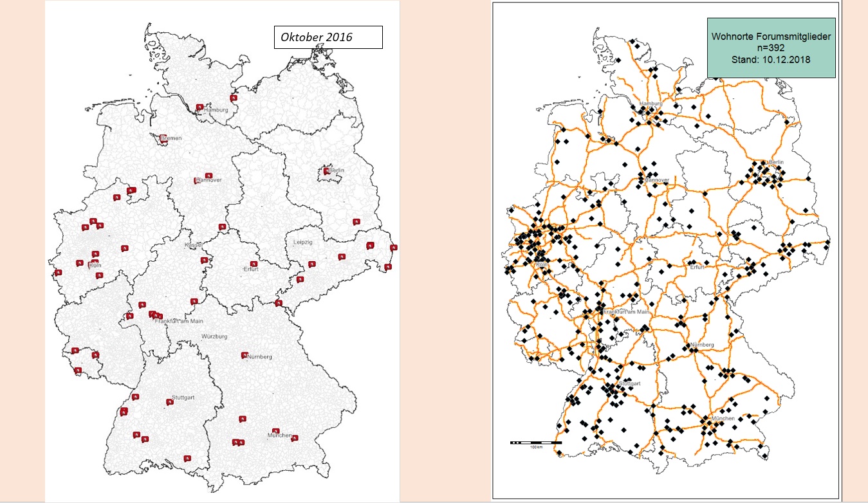Click the Würzburg label on 2016 map
This screenshot has width=868, height=503.
[x=215, y=336]
